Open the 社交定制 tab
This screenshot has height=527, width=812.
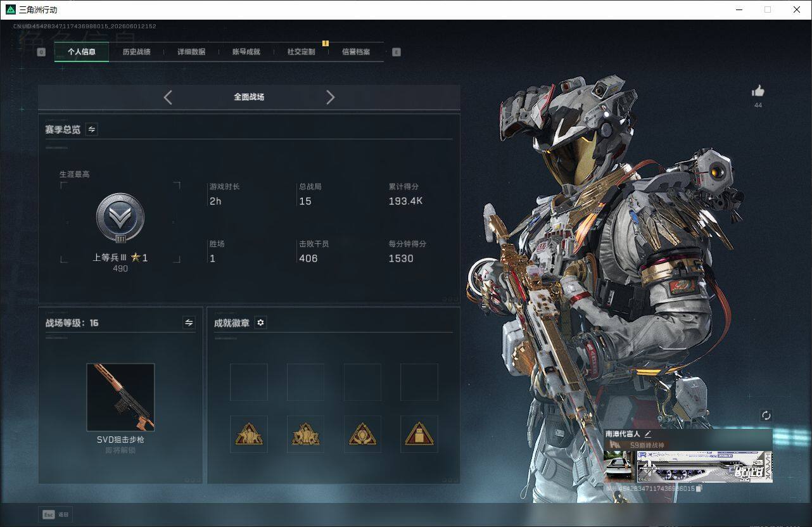coord(301,52)
